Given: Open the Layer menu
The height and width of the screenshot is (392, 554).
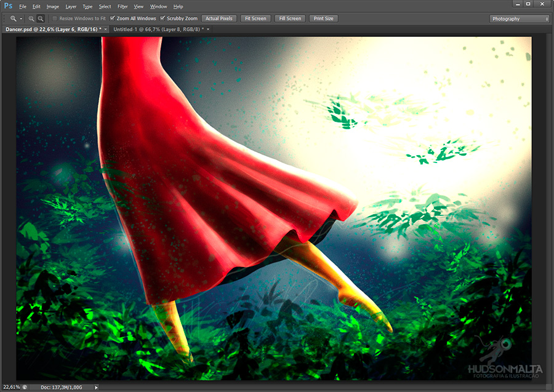Looking at the screenshot, I should 71,6.
